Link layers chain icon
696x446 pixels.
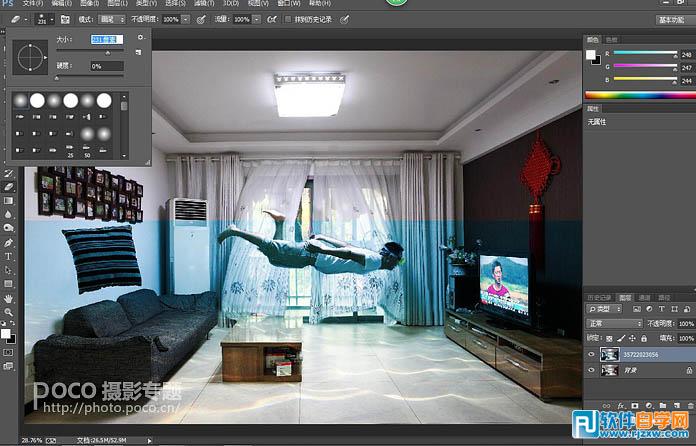[606, 406]
